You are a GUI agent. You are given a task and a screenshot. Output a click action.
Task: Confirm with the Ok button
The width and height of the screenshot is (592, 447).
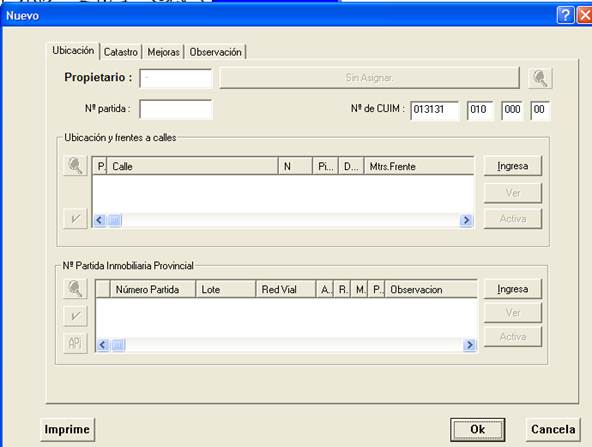478,429
